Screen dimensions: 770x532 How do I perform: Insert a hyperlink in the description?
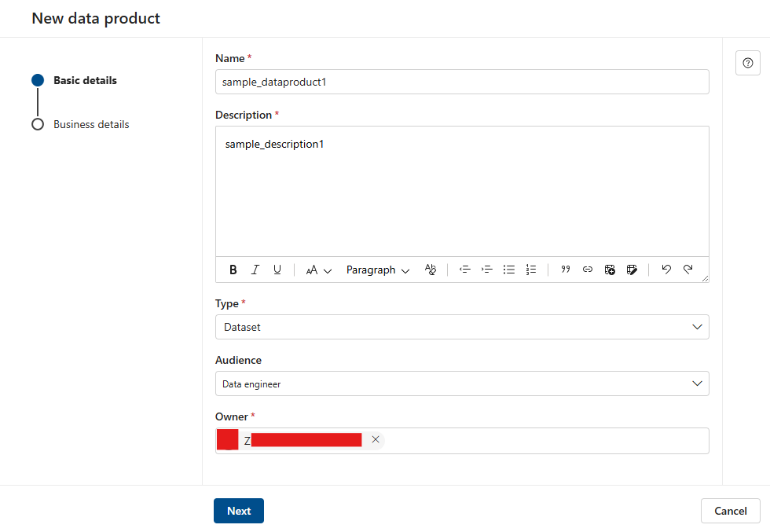pyautogui.click(x=588, y=270)
